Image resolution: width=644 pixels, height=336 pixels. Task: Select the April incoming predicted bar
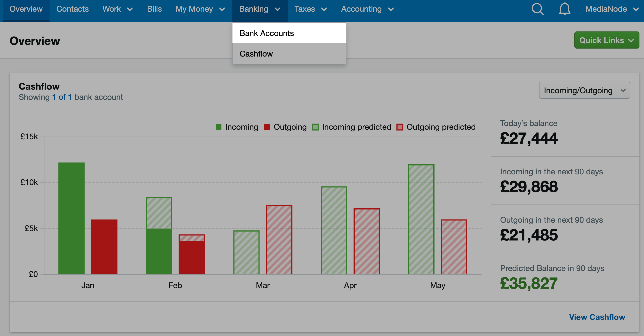[x=334, y=230]
